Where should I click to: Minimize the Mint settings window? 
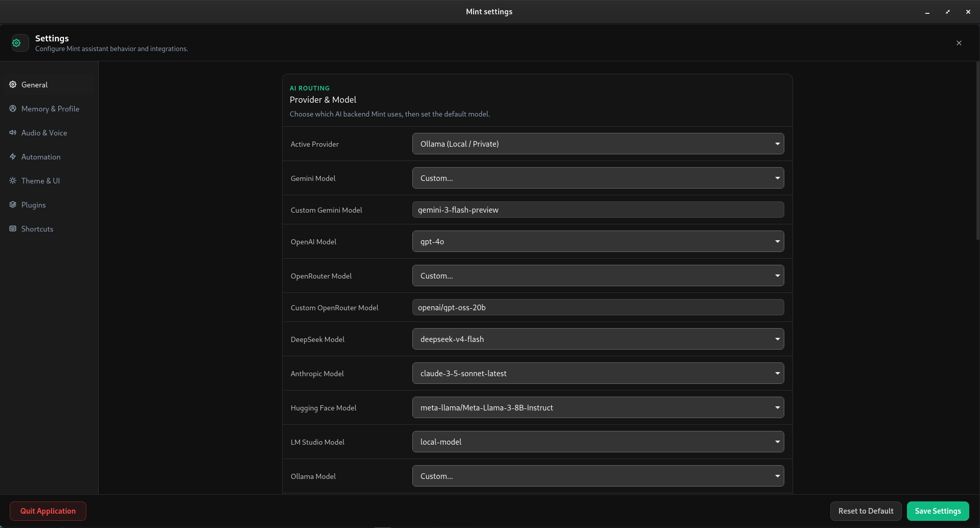tap(927, 12)
